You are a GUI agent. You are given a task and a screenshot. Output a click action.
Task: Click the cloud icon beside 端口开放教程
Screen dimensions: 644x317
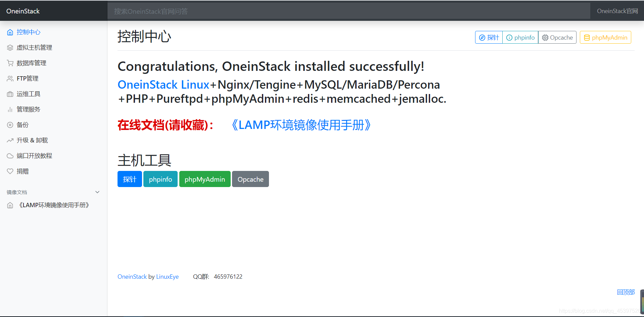10,156
